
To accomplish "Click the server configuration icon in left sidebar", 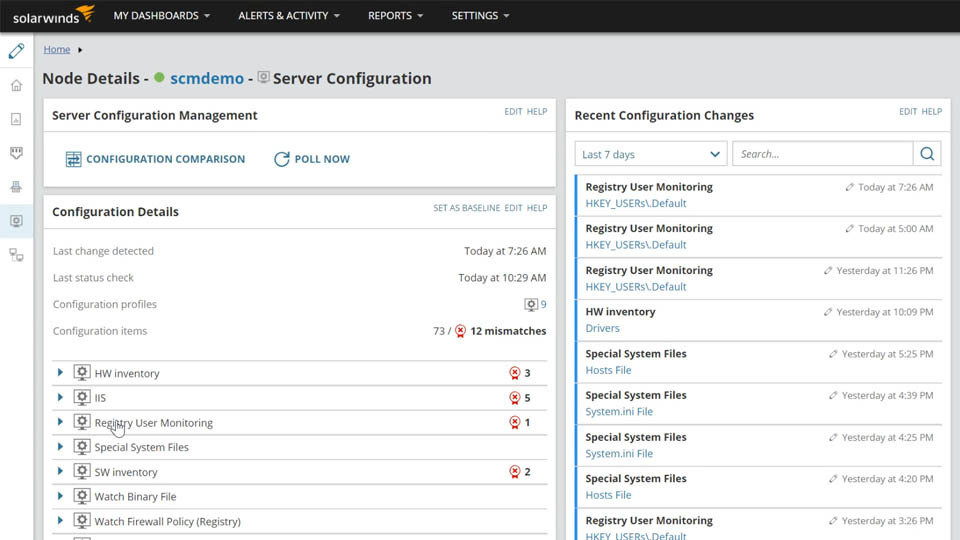I will (17, 220).
